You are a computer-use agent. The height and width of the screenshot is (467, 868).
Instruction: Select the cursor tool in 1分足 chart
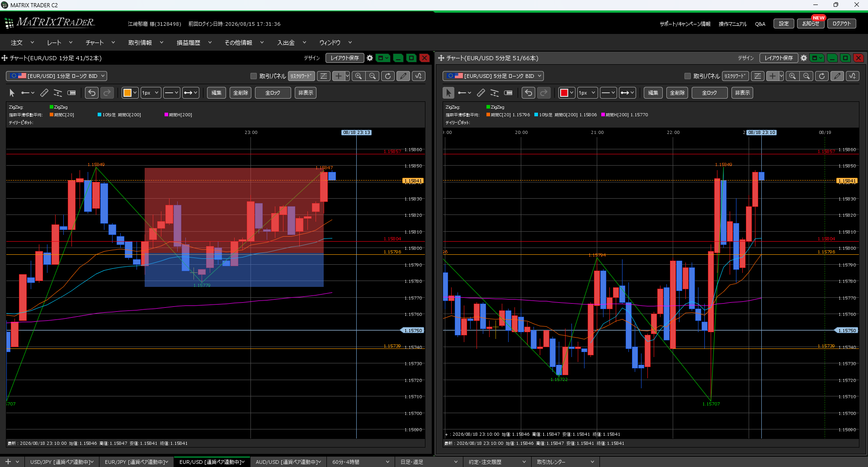(x=12, y=93)
